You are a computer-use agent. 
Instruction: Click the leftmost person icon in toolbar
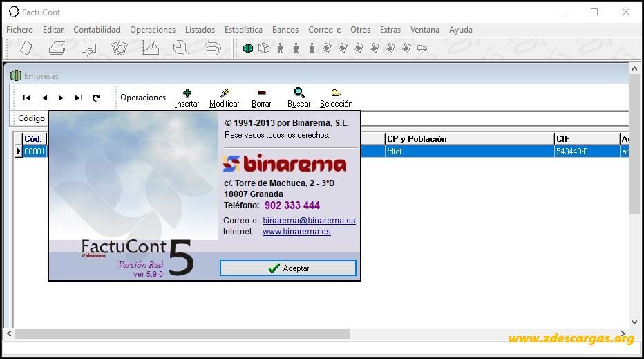(280, 48)
